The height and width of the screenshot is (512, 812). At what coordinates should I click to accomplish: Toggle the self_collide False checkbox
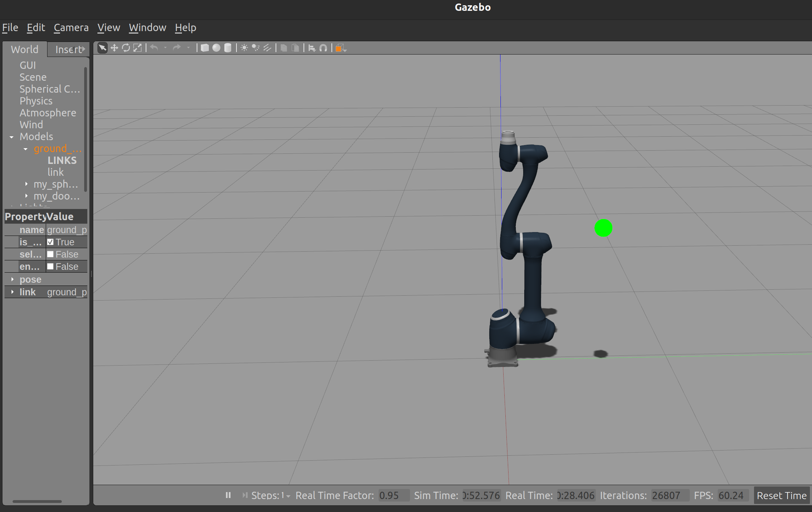pos(51,254)
